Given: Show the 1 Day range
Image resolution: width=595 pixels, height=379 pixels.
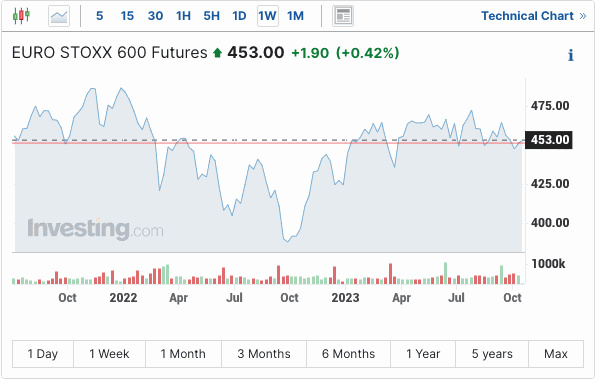Looking at the screenshot, I should coord(43,354).
